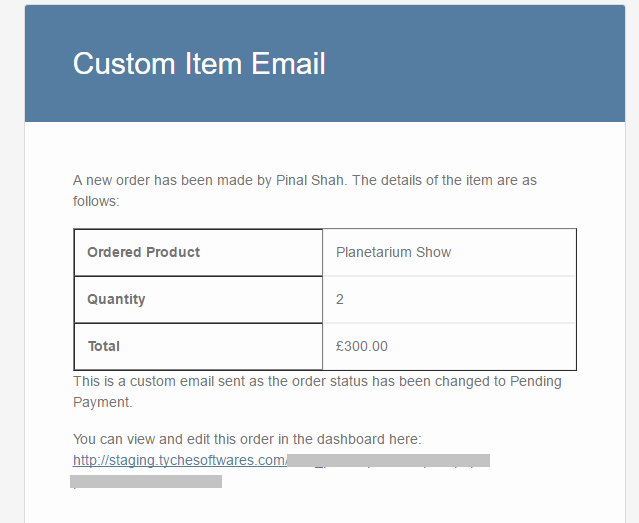Select the Quantity label cell
The height and width of the screenshot is (523, 639).
[x=198, y=300]
